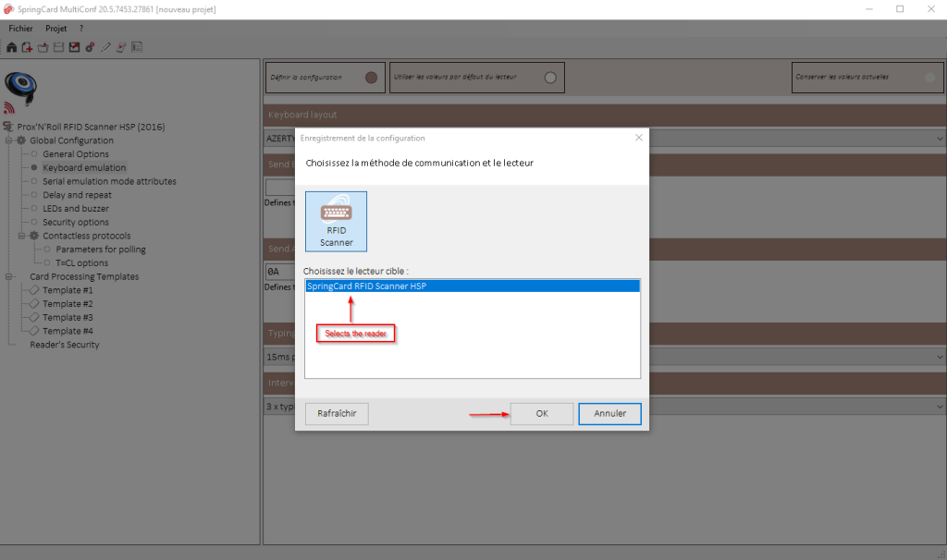Viewport: 947px width, 560px height.
Task: Click the gear icon beside Contactless protocols
Action: pos(34,236)
